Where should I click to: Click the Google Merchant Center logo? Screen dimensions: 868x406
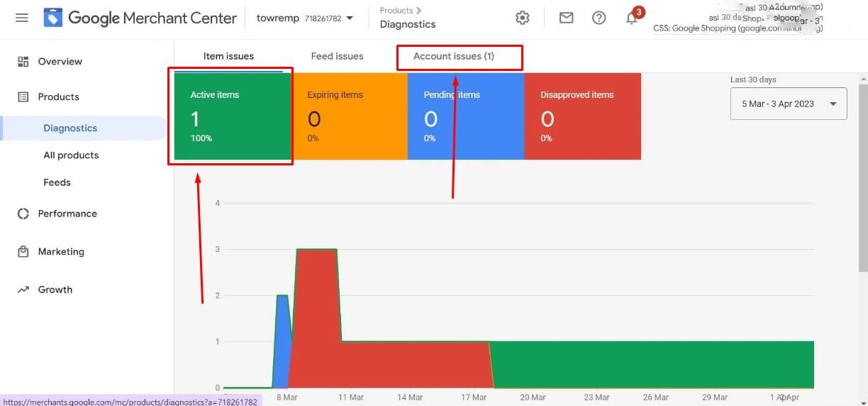click(x=140, y=18)
